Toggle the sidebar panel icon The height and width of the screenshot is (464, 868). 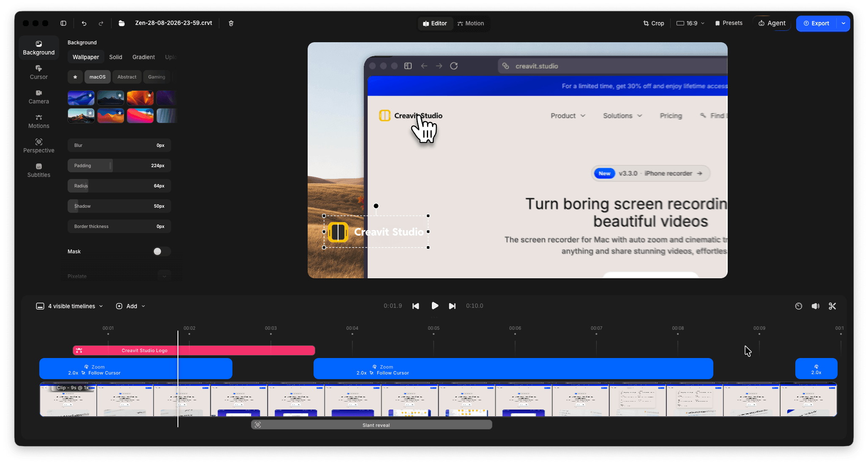tap(63, 23)
